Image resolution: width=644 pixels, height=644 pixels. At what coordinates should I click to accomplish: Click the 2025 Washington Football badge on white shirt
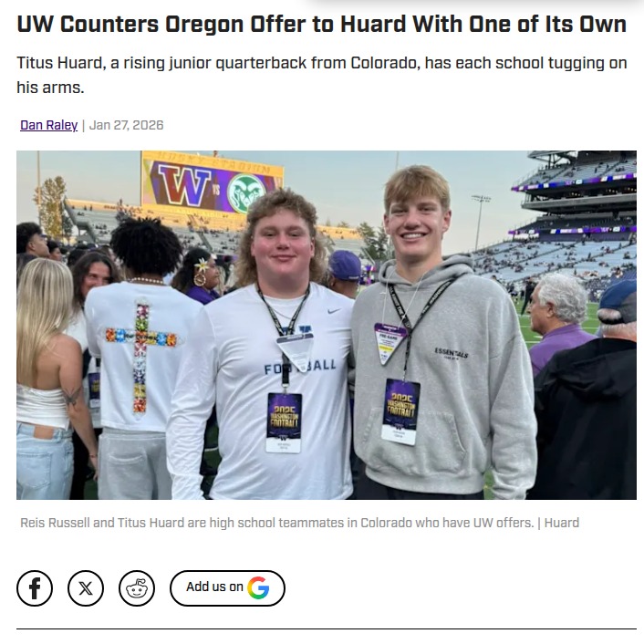click(x=284, y=422)
